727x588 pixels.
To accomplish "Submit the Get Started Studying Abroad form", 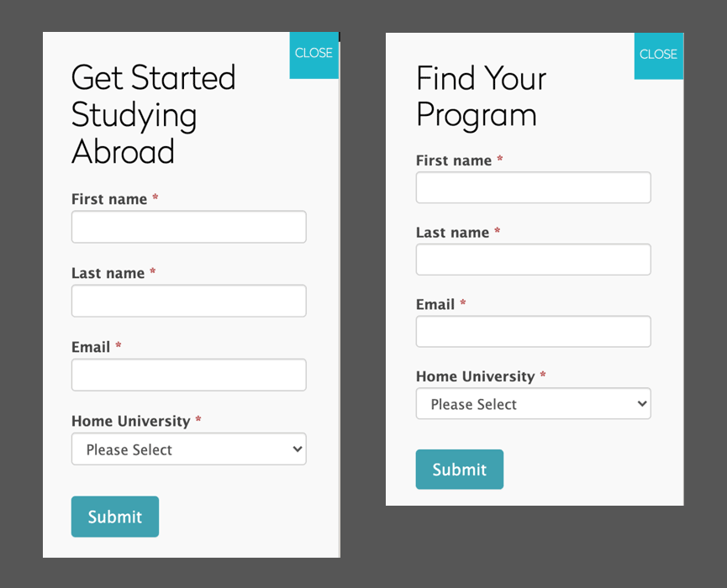I will coord(115,517).
